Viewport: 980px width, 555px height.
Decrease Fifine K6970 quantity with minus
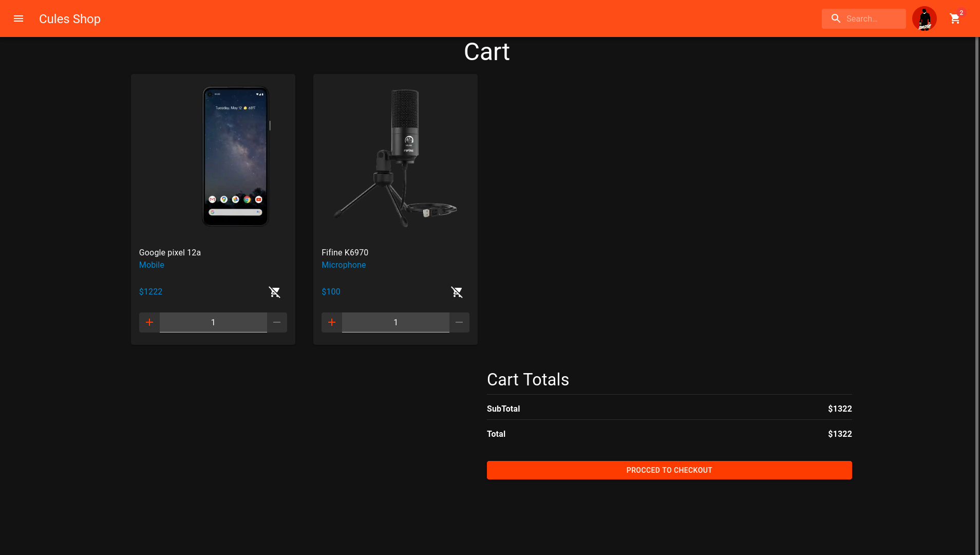click(459, 322)
